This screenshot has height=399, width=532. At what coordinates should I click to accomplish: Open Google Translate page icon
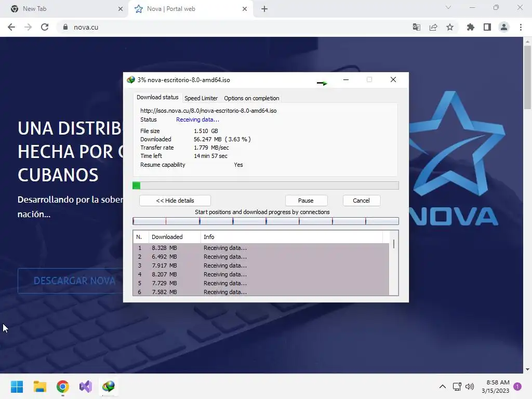416,27
